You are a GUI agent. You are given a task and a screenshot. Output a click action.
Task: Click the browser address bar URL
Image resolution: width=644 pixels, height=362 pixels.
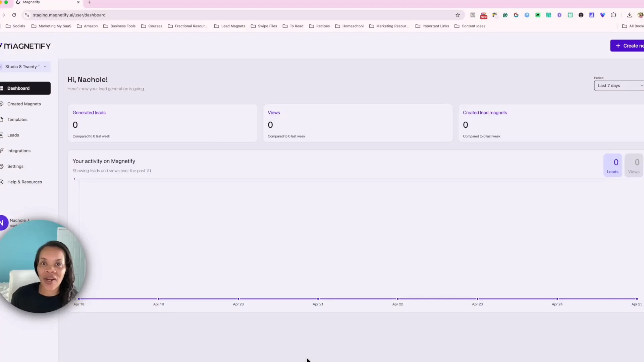point(69,15)
